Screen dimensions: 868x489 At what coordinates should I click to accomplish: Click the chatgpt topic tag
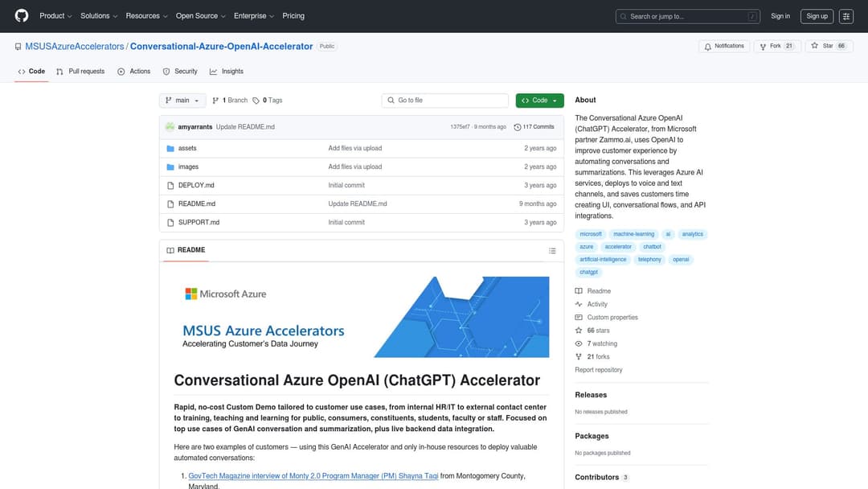(588, 273)
